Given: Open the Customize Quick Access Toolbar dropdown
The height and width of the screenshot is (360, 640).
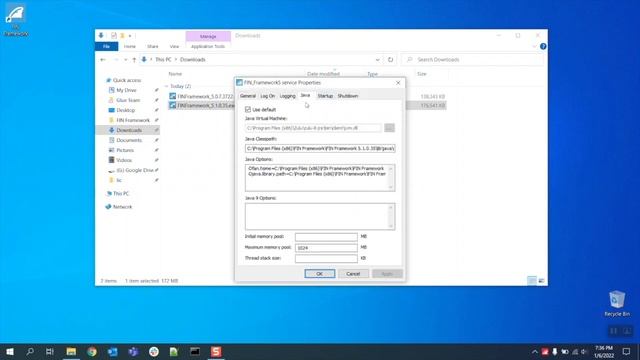Looking at the screenshot, I should [x=130, y=36].
